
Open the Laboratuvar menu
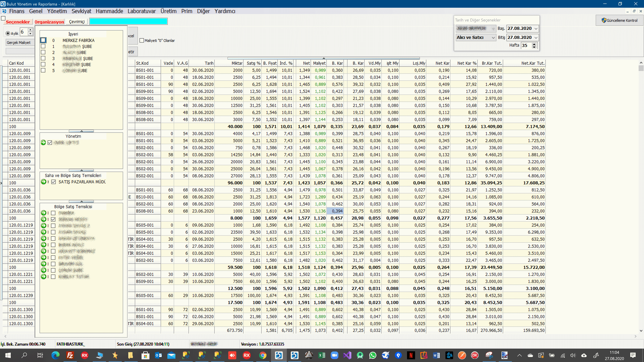click(x=142, y=11)
